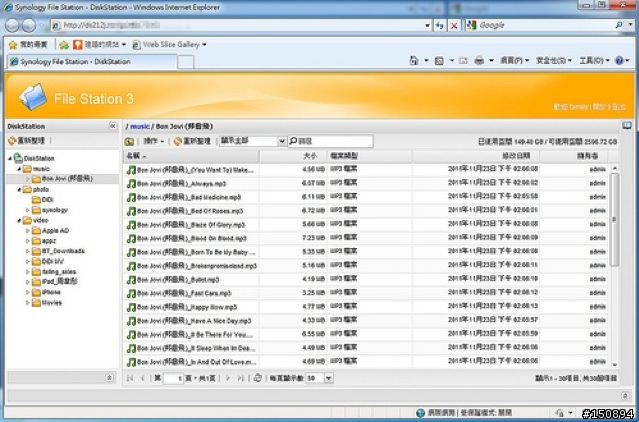Click the Google search magnifier icon
639x422 pixels.
coord(619,25)
